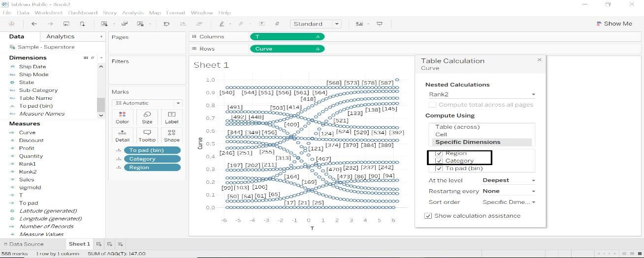
Task: Open presentation mode icon
Action: 380,24
